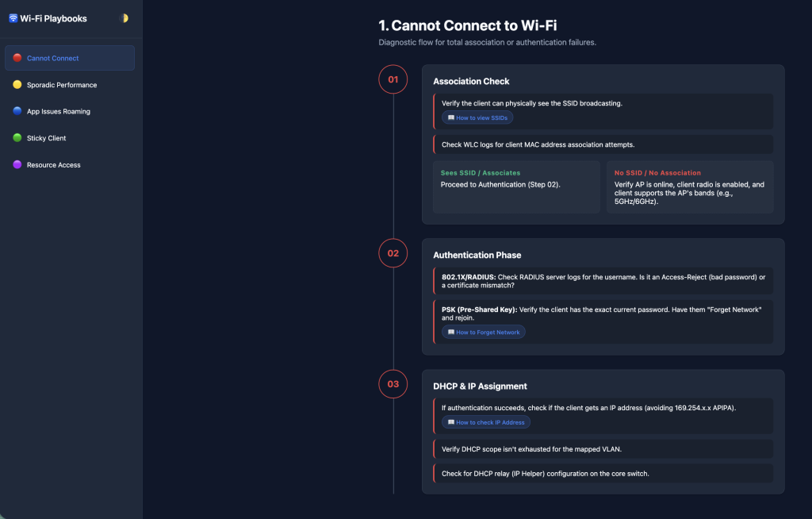The width and height of the screenshot is (812, 519).
Task: Click the Wi-Fi logo icon in header
Action: (x=13, y=18)
